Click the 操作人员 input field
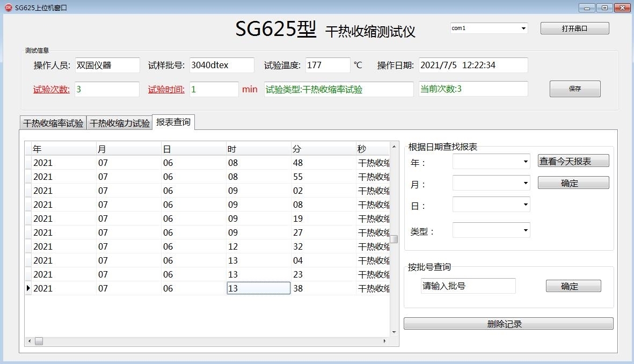The image size is (634, 364). click(x=107, y=65)
